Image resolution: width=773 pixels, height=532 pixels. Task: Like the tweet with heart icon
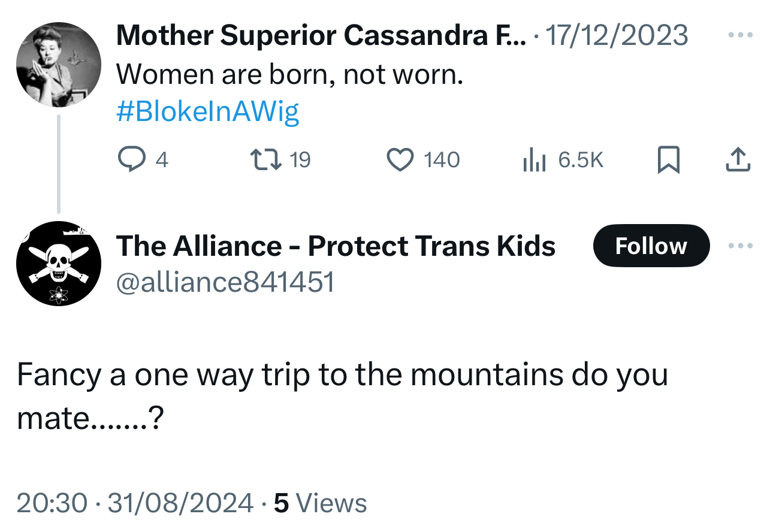coord(400,159)
